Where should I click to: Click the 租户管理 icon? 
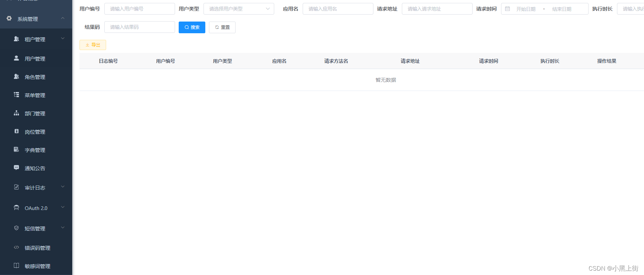coord(16,39)
